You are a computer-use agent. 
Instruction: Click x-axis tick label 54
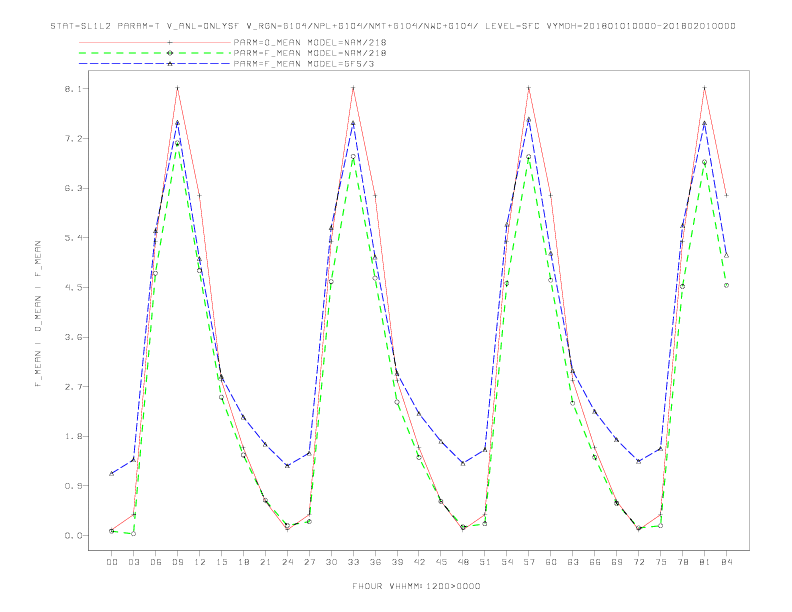point(507,562)
